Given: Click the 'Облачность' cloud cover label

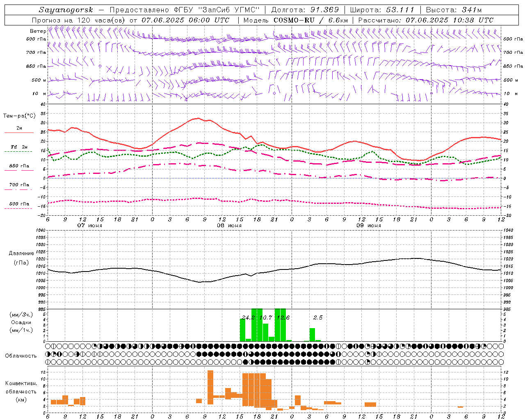Looking at the screenshot, I should [21, 356].
